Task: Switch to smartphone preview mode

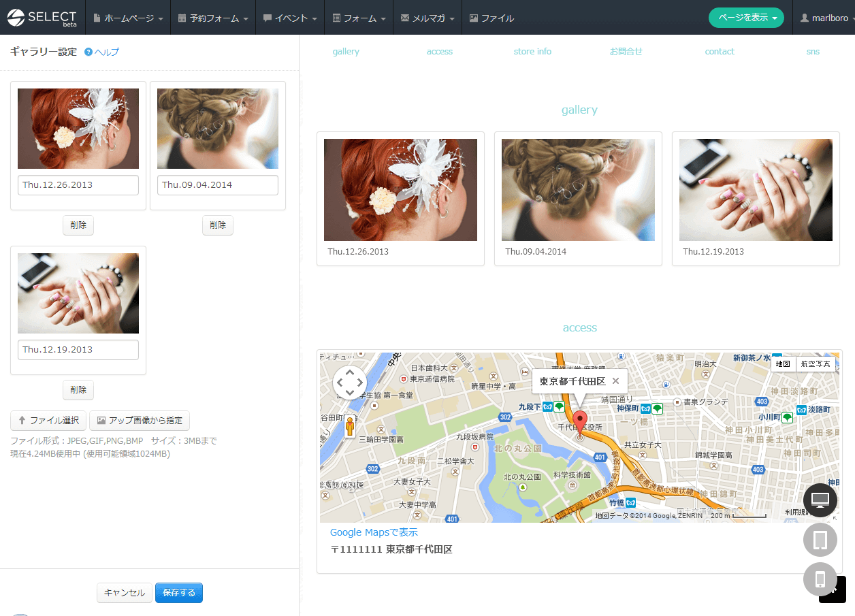Action: pos(820,579)
